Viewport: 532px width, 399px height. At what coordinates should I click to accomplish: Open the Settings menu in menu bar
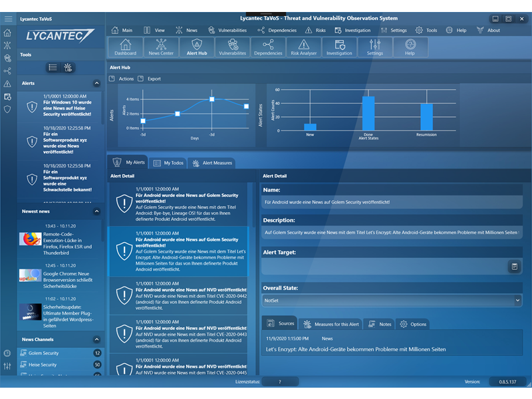point(394,30)
